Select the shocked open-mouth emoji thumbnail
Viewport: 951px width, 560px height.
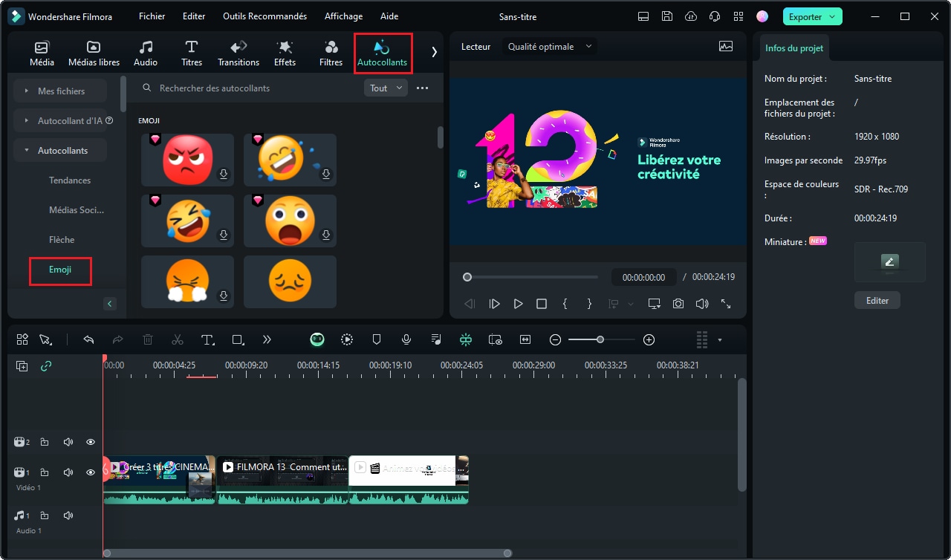pos(290,221)
